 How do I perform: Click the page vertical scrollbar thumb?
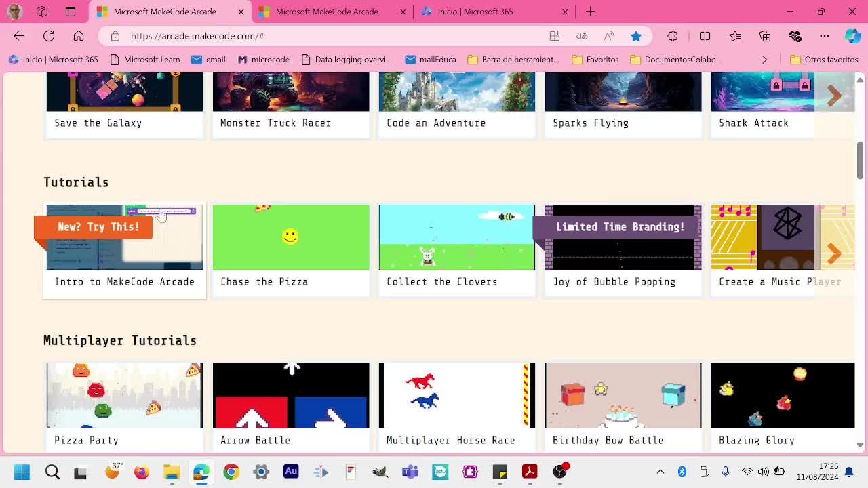[x=860, y=160]
